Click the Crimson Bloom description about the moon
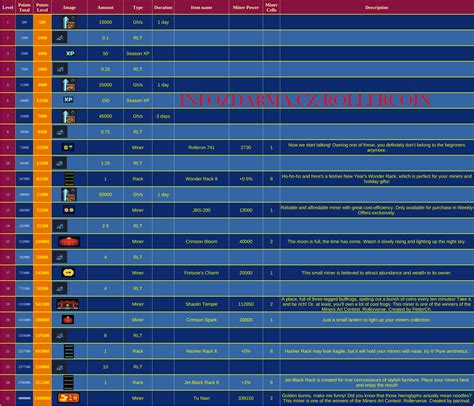The height and width of the screenshot is (406, 474). pos(376,241)
